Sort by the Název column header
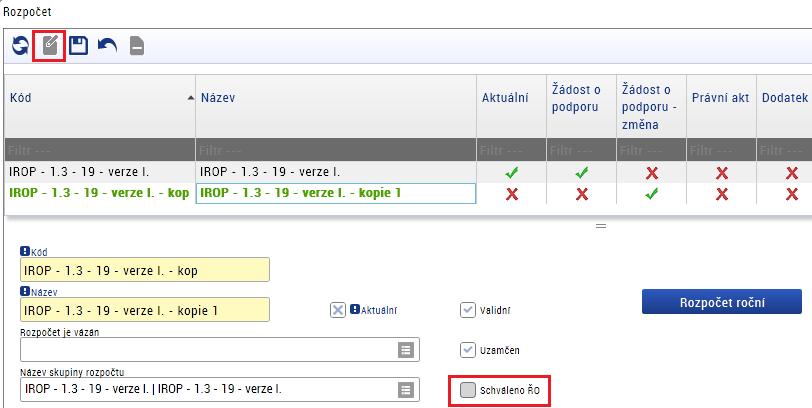812x408 pixels. pos(336,106)
